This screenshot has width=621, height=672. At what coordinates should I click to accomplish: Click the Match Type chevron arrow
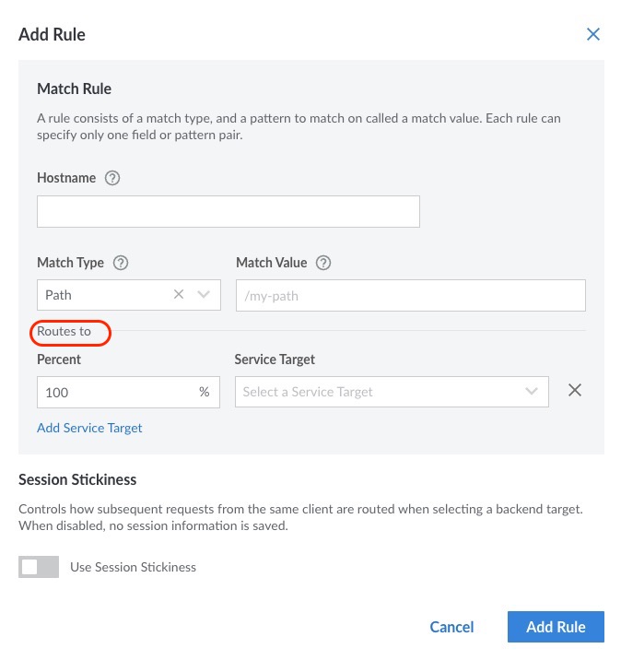(204, 295)
